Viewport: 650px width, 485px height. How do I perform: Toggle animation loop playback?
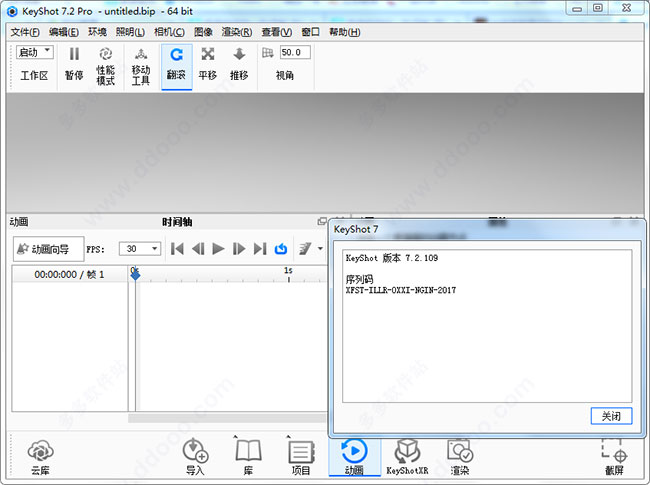[x=281, y=249]
